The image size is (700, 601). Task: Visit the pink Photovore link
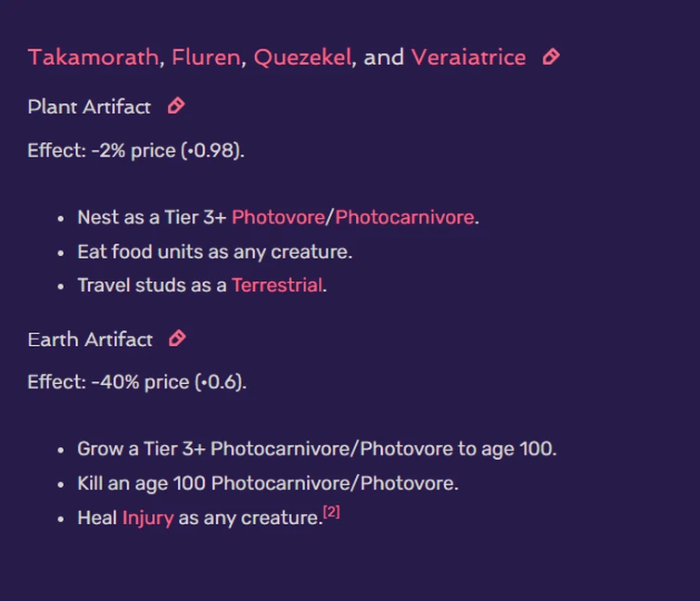click(x=277, y=218)
